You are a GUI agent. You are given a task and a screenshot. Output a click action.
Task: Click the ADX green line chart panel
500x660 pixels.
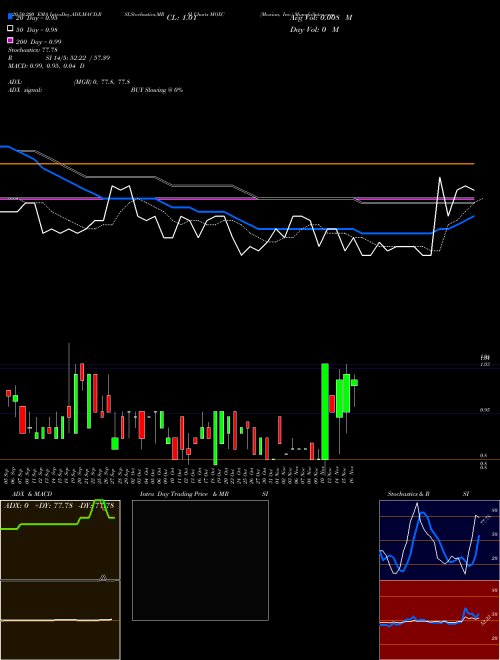click(60, 540)
